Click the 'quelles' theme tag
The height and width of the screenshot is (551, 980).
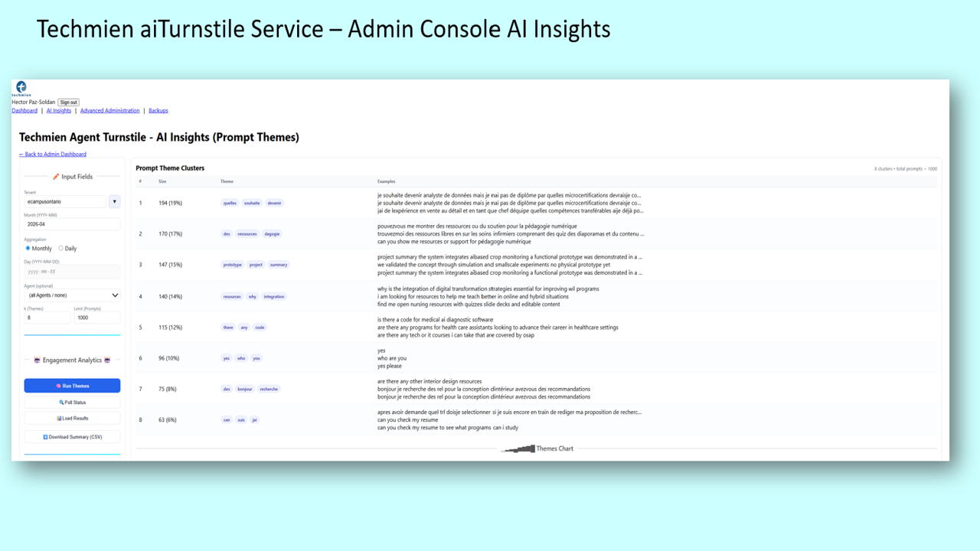pos(230,204)
